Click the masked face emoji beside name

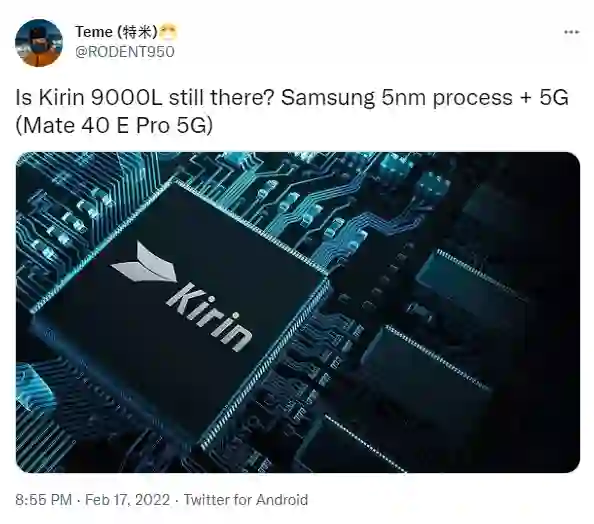point(168,32)
